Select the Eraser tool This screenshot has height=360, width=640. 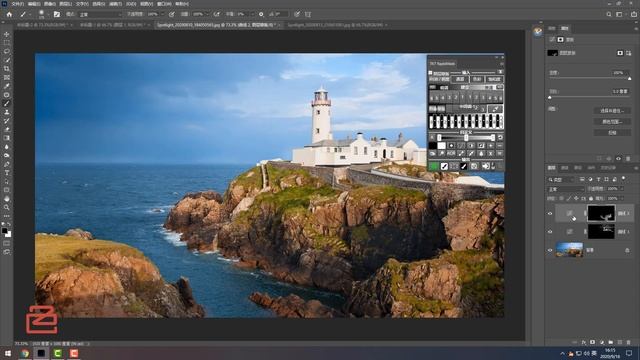(7, 129)
